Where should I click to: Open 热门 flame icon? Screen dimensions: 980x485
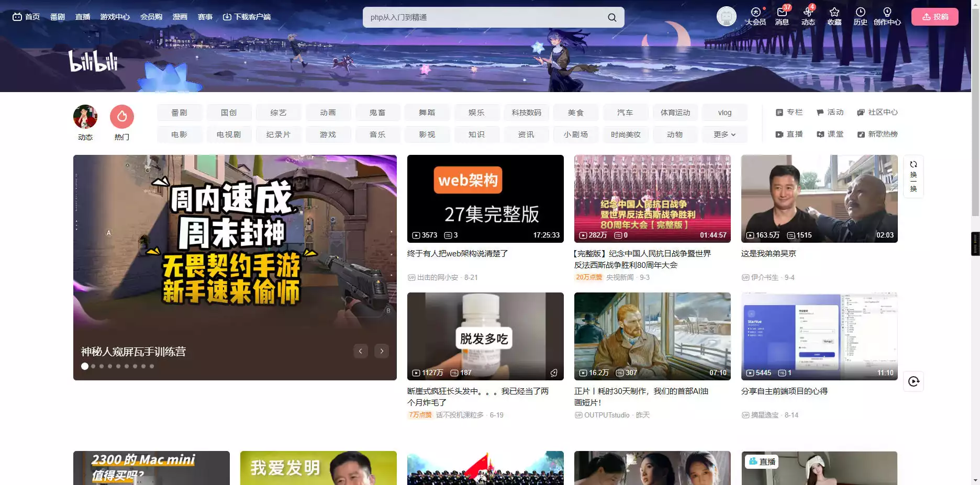(122, 117)
